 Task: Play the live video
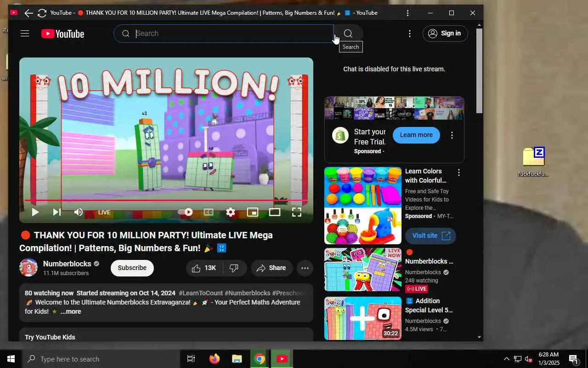tap(35, 212)
